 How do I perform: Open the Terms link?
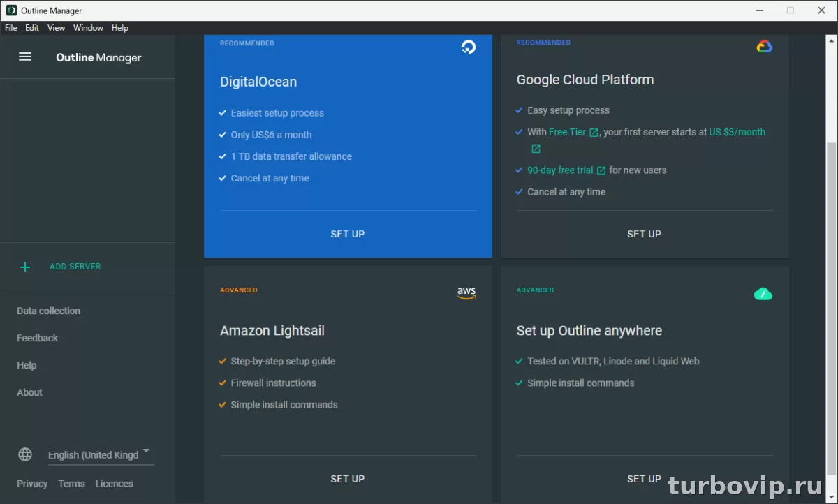click(71, 484)
